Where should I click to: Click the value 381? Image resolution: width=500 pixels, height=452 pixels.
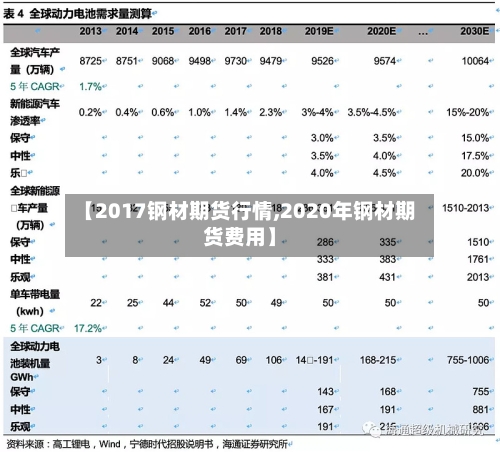(325, 277)
